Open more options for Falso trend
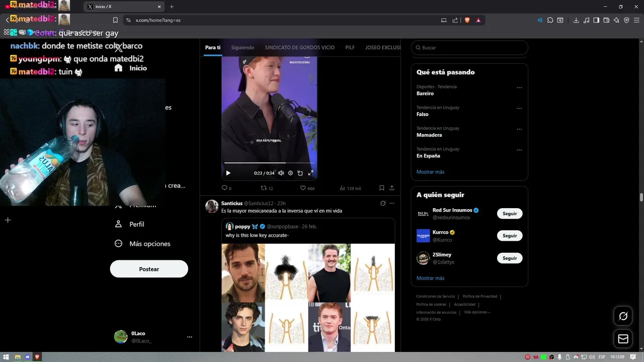The height and width of the screenshot is (362, 644). click(519, 108)
